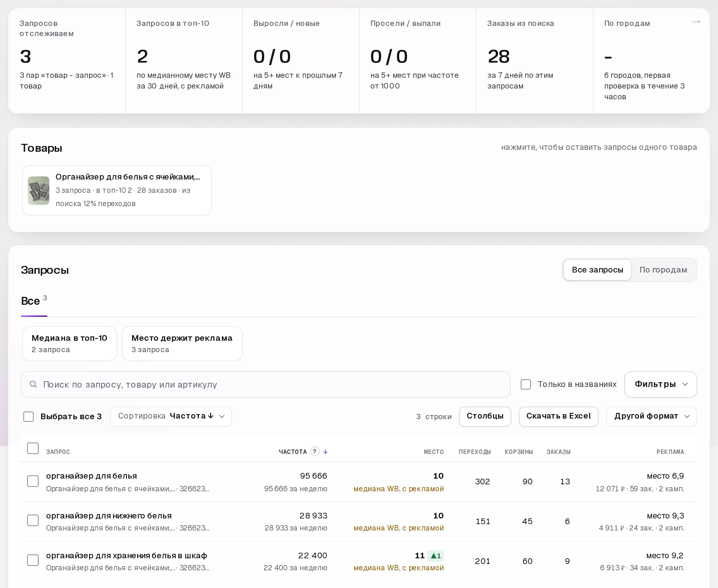Open the query органайзер для нижнего белья
This screenshot has height=588, width=718.
point(109,516)
